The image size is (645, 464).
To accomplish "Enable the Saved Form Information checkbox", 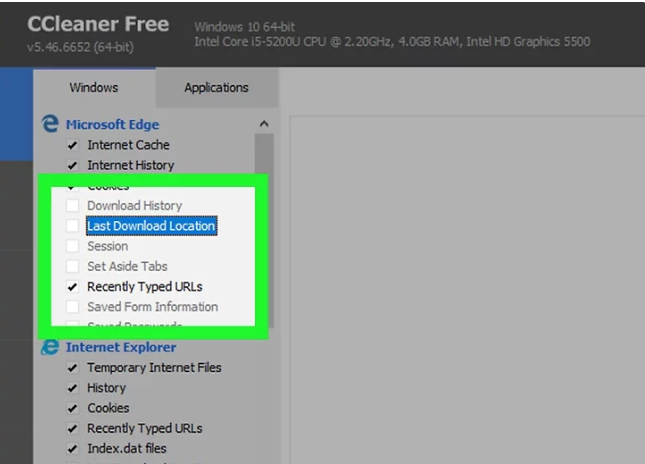I will coord(73,307).
